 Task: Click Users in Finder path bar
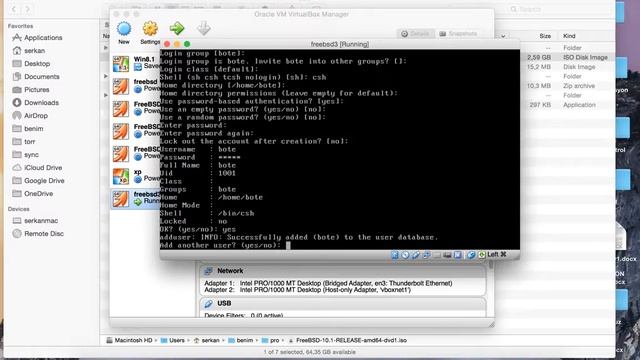click(x=173, y=340)
